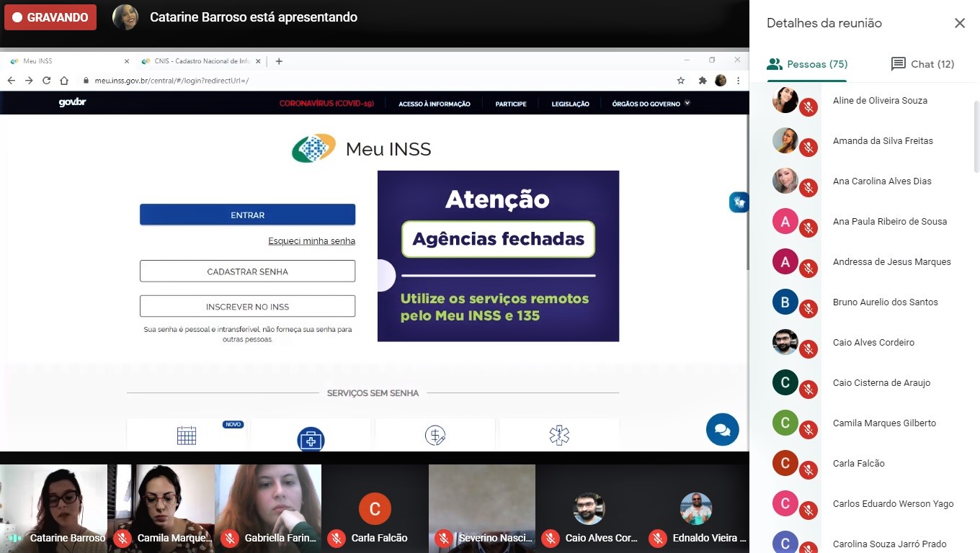
Task: Open a new browser tab with plus
Action: tap(279, 61)
